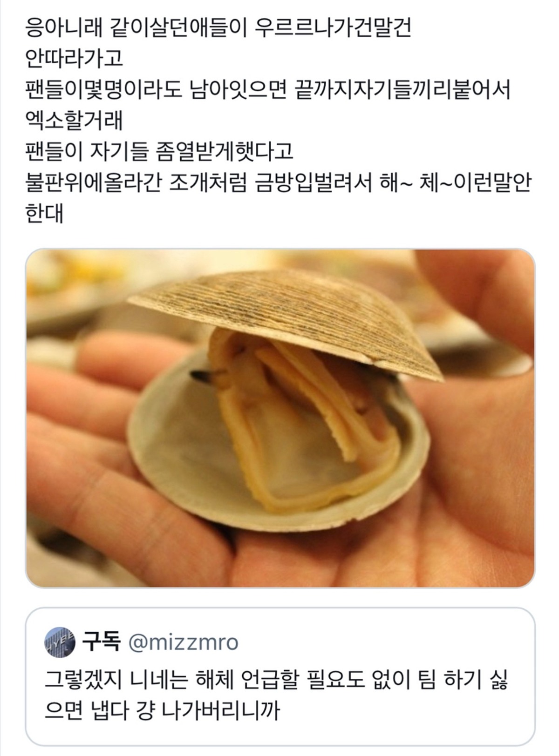Open the @mizzmro handle link

tap(183, 642)
